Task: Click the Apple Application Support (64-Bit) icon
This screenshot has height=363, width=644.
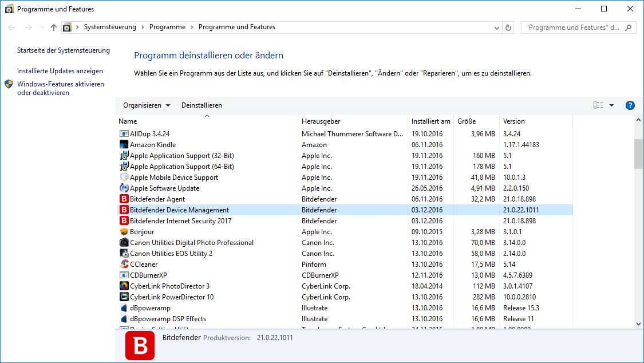Action: pos(124,166)
